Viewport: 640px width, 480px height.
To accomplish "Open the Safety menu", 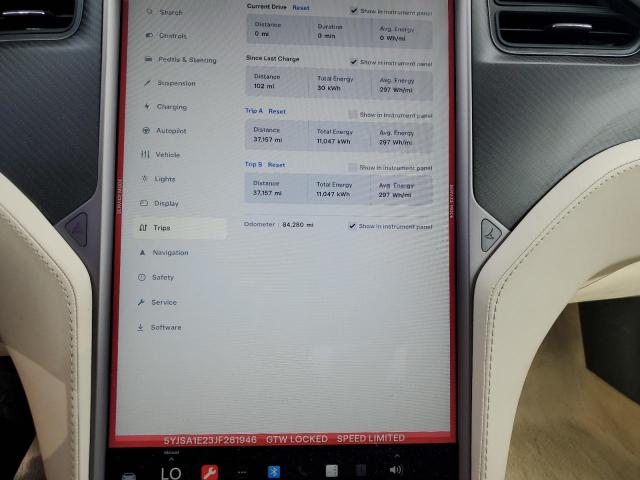I will pos(163,278).
